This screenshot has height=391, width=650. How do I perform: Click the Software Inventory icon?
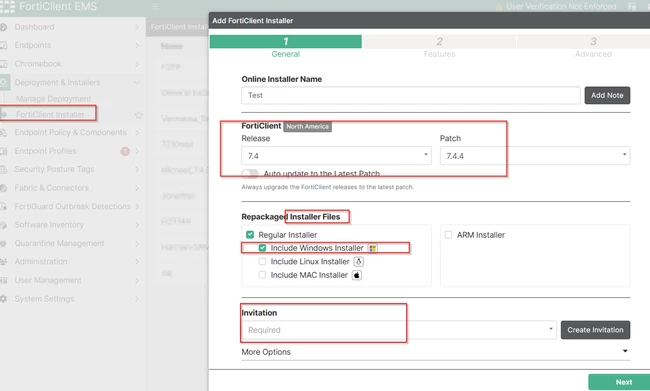(4, 225)
